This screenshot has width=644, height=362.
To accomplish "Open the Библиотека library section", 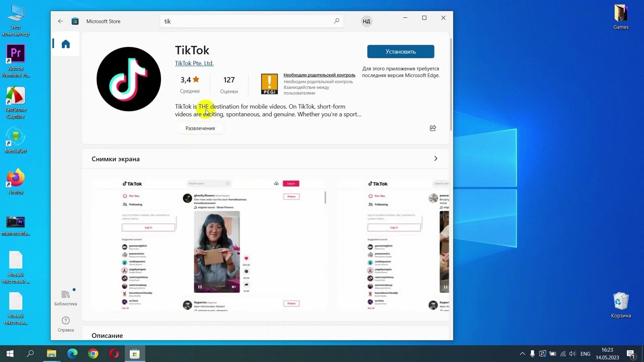I will (x=65, y=298).
